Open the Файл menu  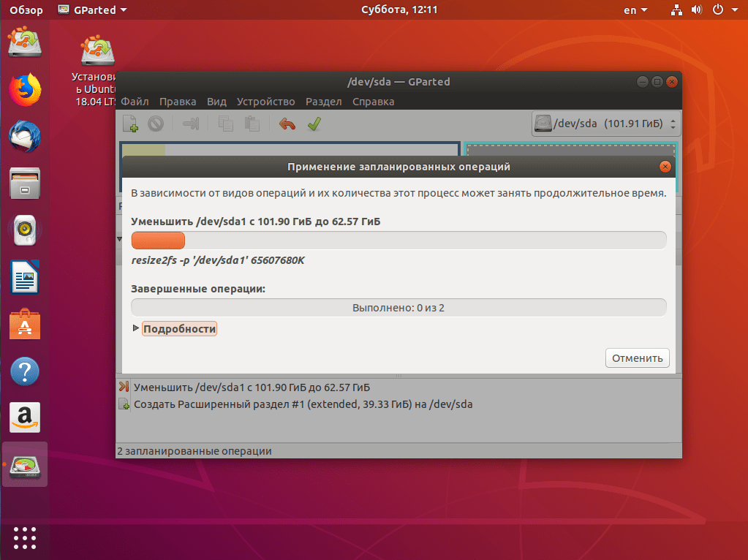(x=135, y=102)
